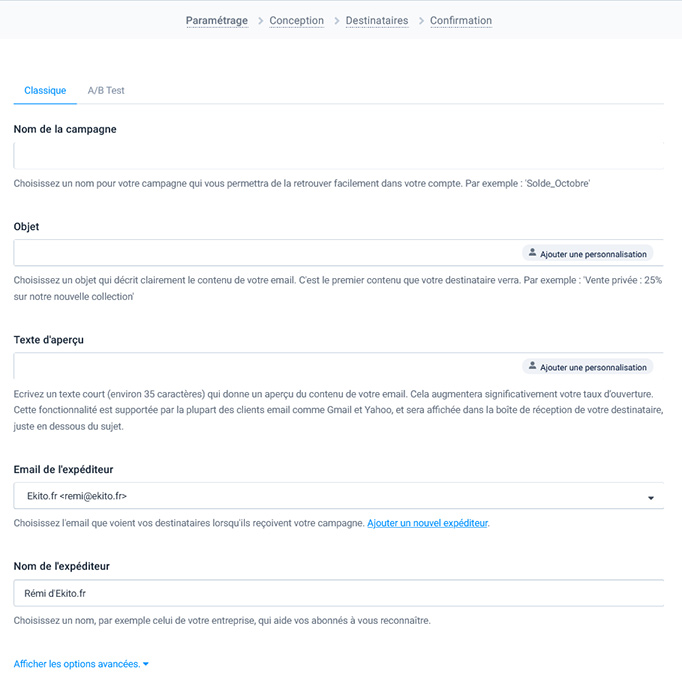
Task: Return to the Paramétrage step
Action: point(217,20)
